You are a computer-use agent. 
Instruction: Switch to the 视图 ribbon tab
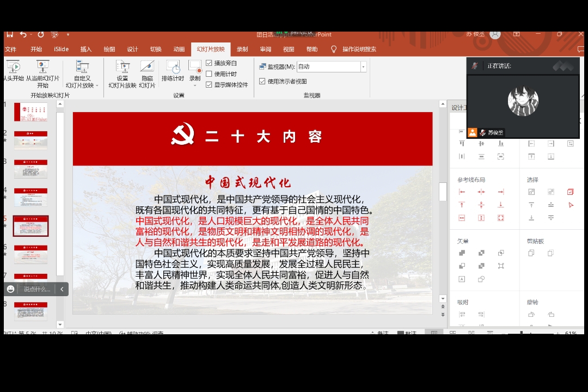tap(289, 49)
